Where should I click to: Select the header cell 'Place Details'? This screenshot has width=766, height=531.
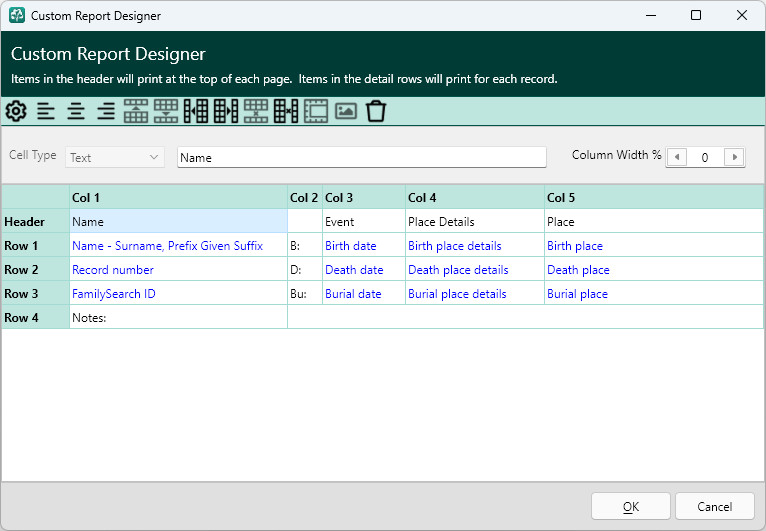tap(475, 221)
